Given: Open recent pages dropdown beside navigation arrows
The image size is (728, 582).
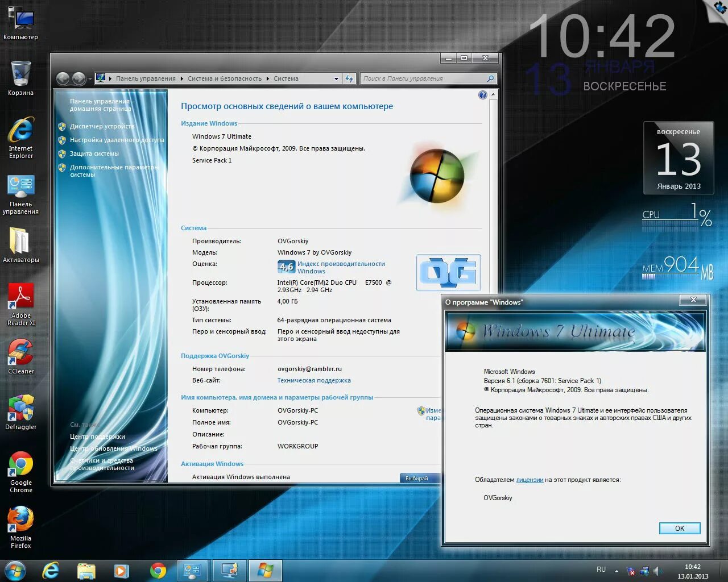Looking at the screenshot, I should point(90,78).
